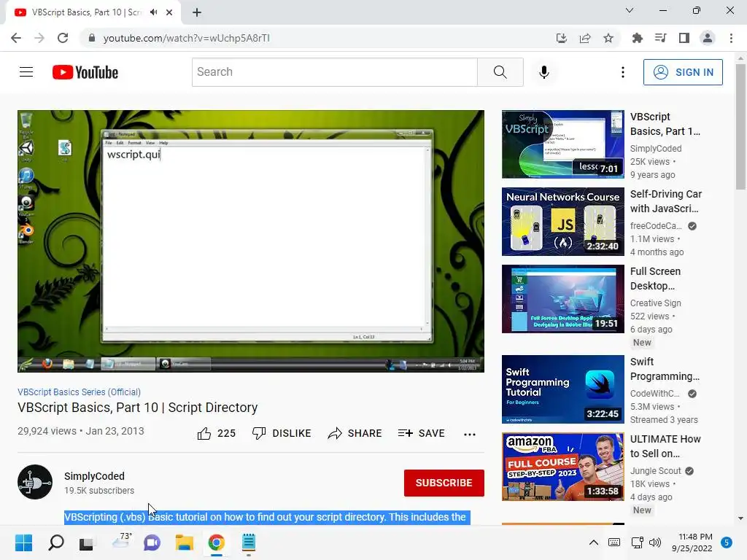Open the YouTube hamburger guide menu
The width and height of the screenshot is (747, 560).
[26, 72]
